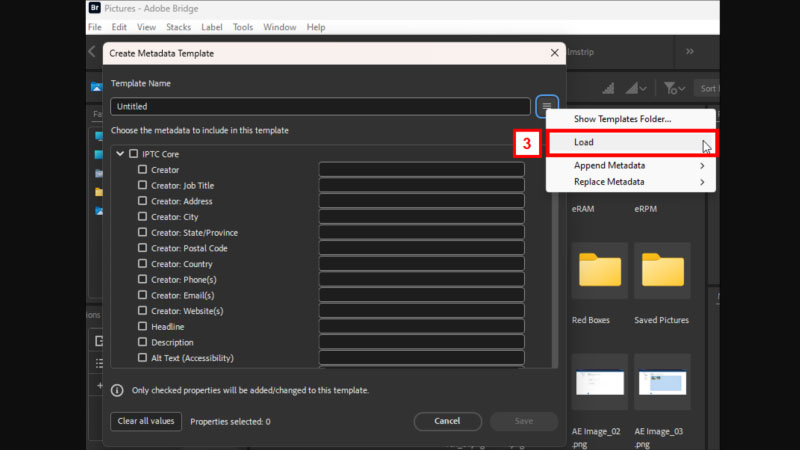
Task: Click the info icon beside checked properties note
Action: (118, 390)
